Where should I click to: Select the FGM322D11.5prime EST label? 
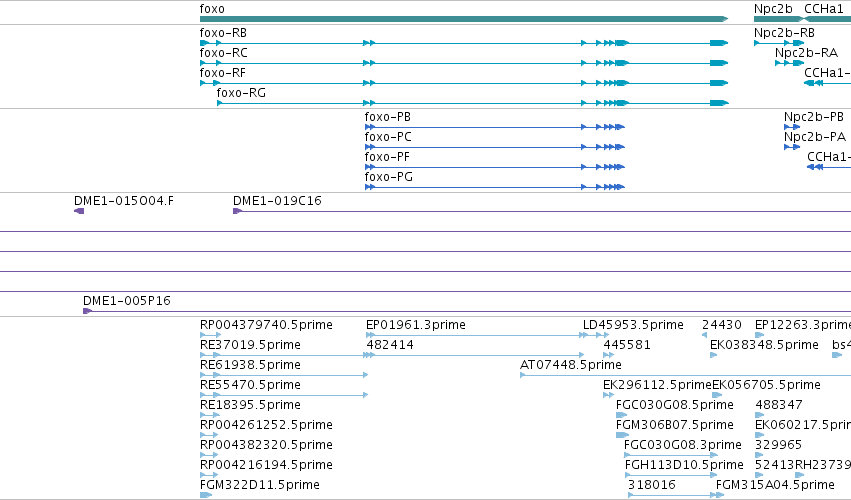click(x=259, y=485)
